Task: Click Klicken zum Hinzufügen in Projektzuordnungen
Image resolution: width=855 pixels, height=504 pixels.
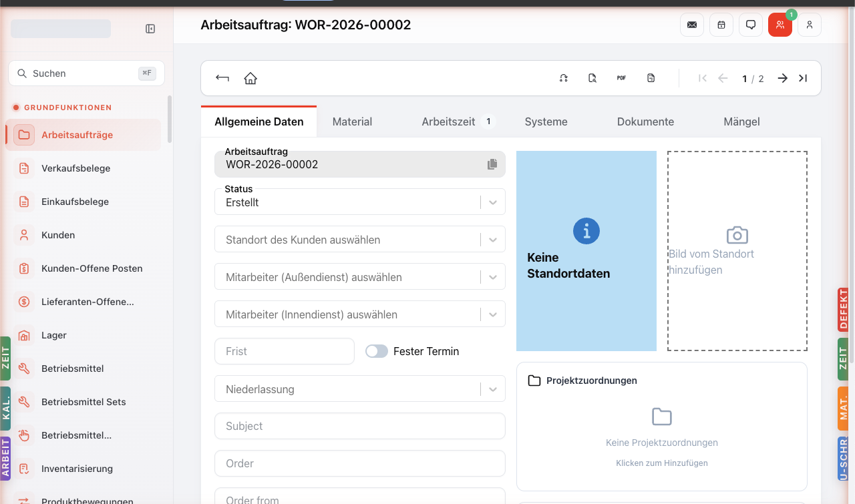Action: tap(661, 463)
